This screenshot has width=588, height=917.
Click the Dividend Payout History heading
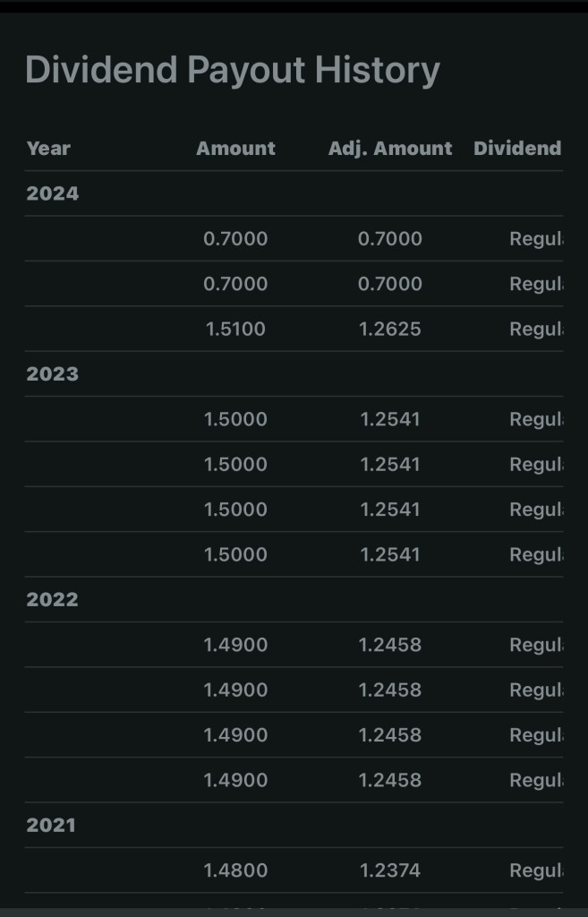point(232,70)
